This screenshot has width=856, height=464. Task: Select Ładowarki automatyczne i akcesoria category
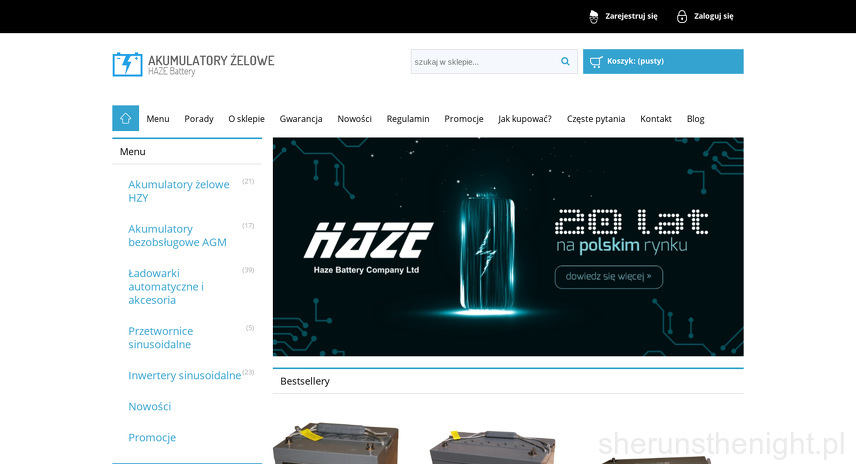coord(166,287)
